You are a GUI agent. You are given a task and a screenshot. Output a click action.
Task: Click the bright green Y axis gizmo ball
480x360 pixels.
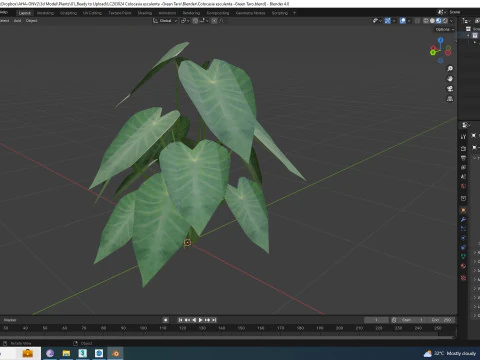433,53
